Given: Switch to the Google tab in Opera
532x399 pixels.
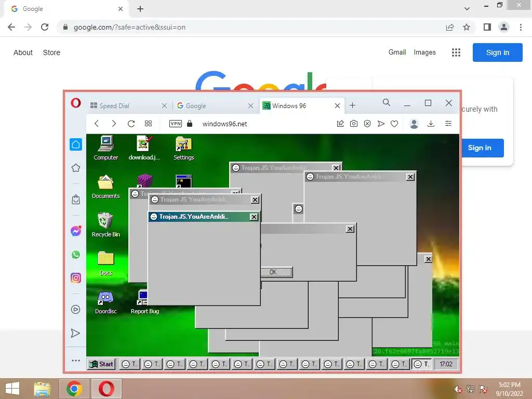Looking at the screenshot, I should [215, 106].
